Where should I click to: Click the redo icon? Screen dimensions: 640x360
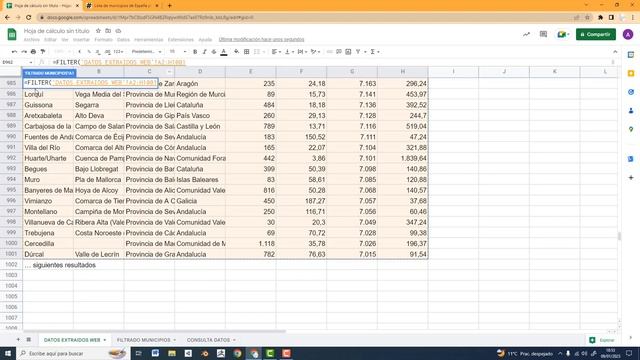[x=24, y=52]
